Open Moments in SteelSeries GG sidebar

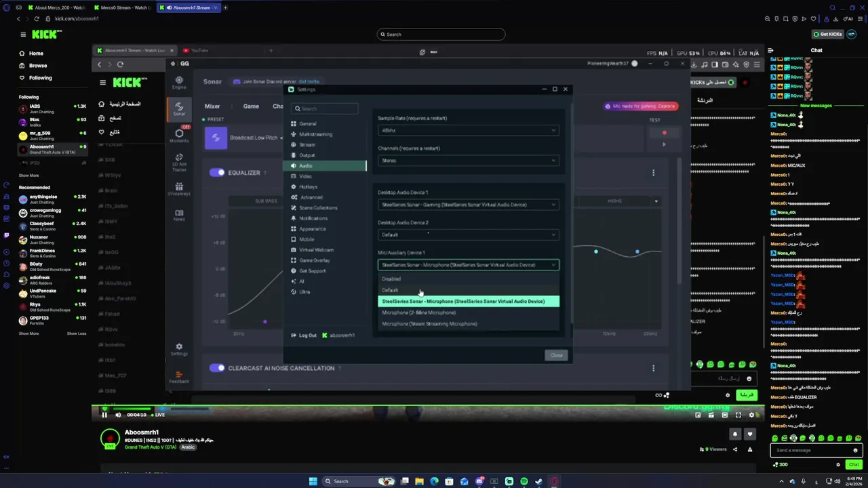pos(179,136)
